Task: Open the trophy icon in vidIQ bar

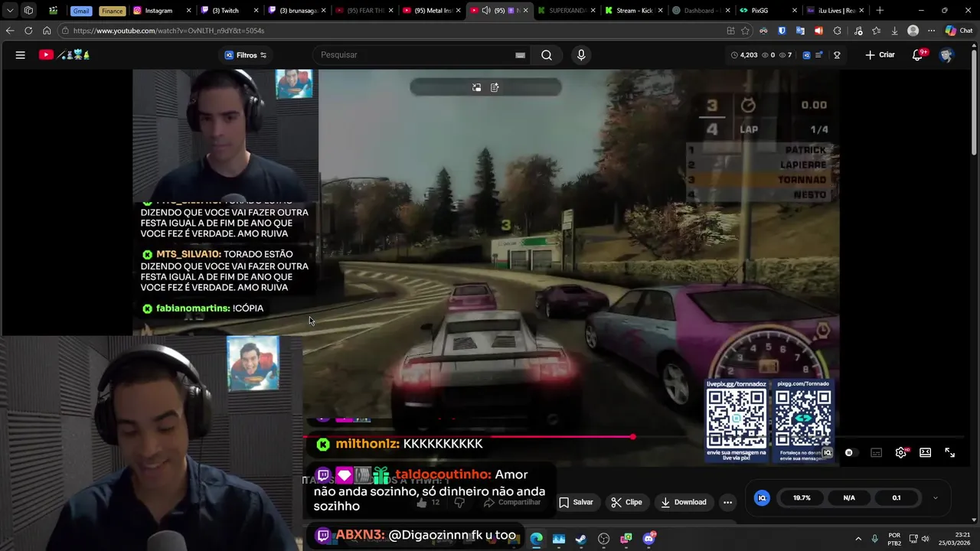Action: pos(837,55)
